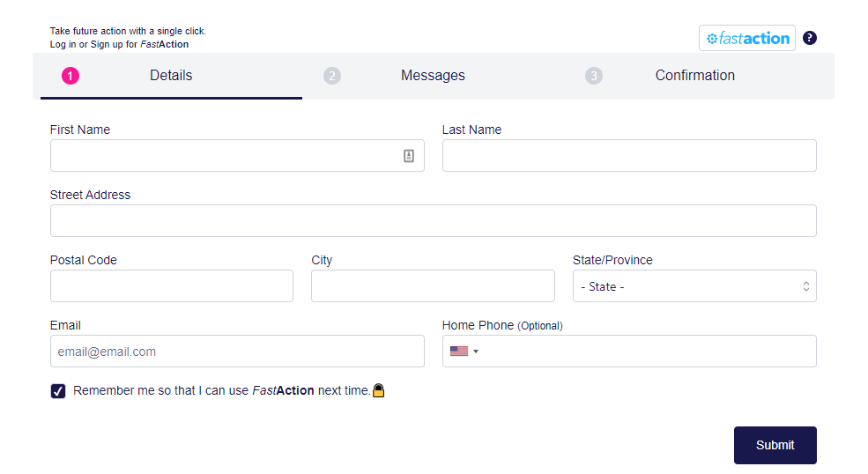This screenshot has height=474, width=868.
Task: Click the FastAction logo badge
Action: tap(746, 38)
